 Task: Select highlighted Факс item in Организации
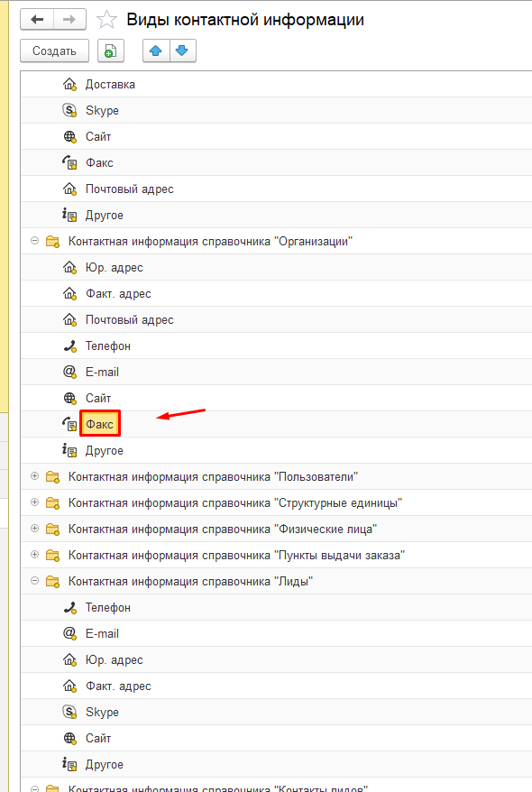pyautogui.click(x=100, y=424)
